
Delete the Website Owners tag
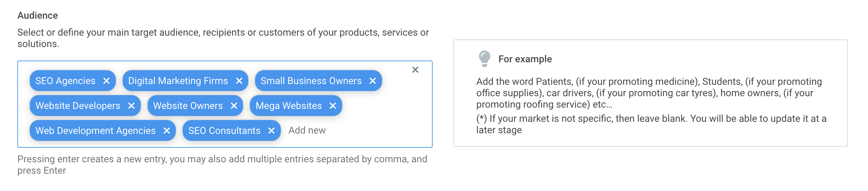234,106
